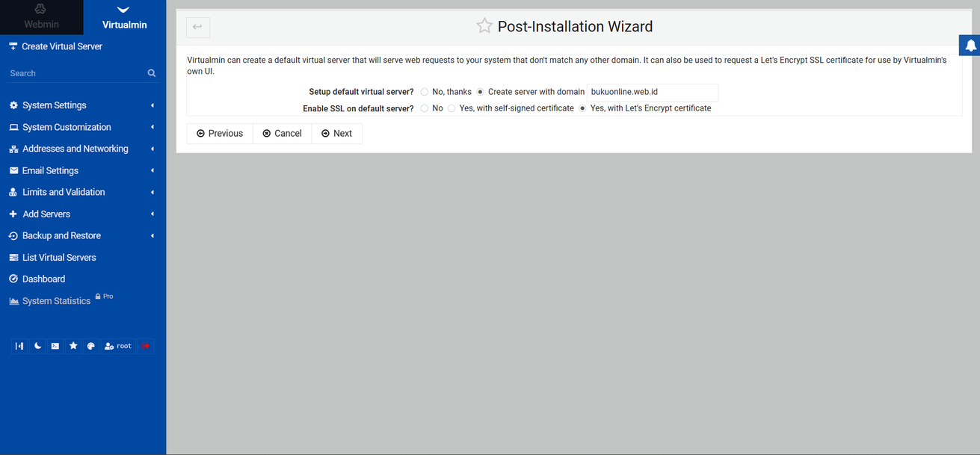Open theme configuration palette icon

91,346
